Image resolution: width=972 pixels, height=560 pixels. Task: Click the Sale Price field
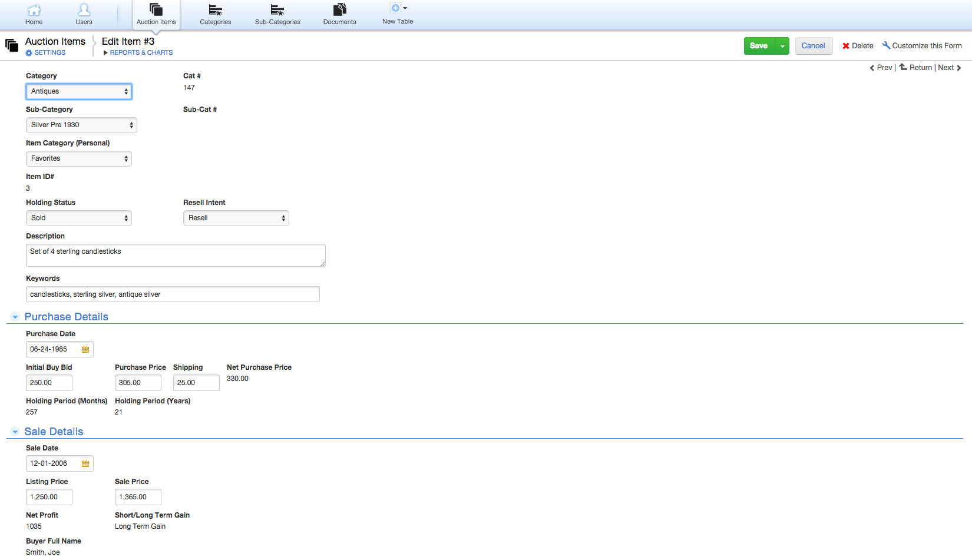pyautogui.click(x=138, y=497)
